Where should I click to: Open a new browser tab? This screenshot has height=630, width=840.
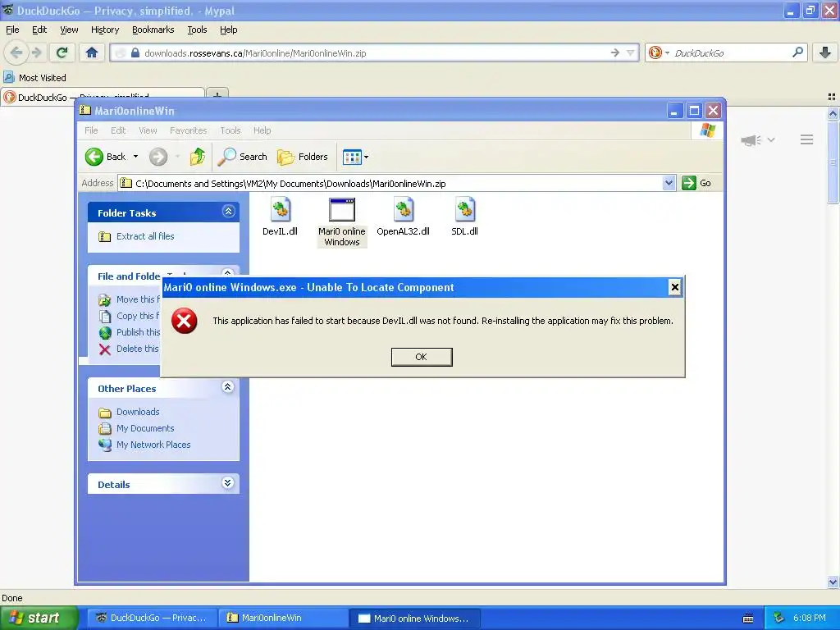click(x=217, y=96)
